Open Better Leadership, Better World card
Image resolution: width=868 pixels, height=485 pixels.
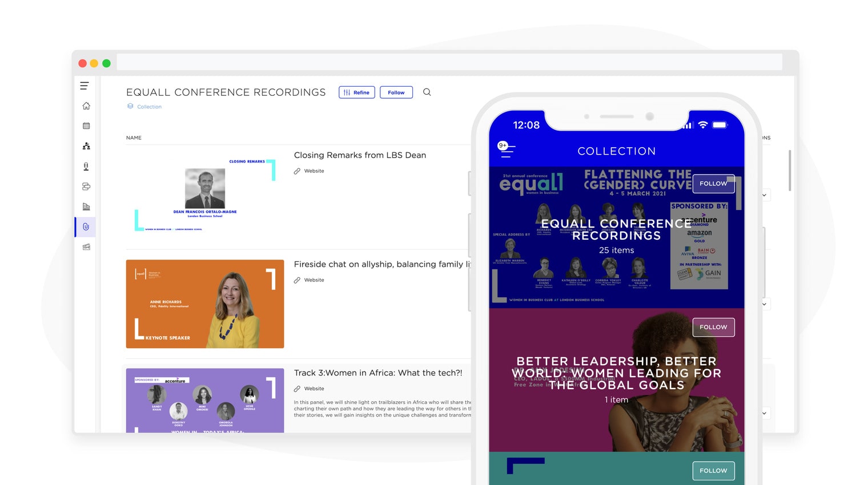617,380
